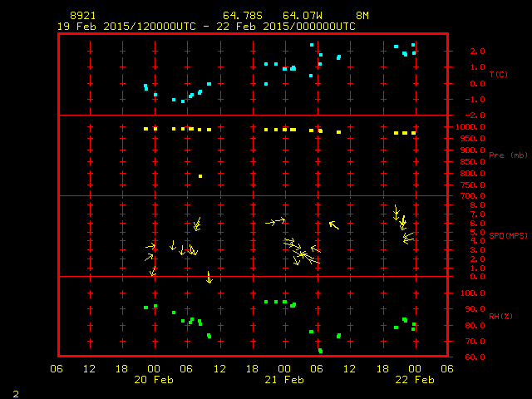Select the longitude value 64.07W
Image resolution: width=532 pixels, height=399 pixels.
coord(299,16)
